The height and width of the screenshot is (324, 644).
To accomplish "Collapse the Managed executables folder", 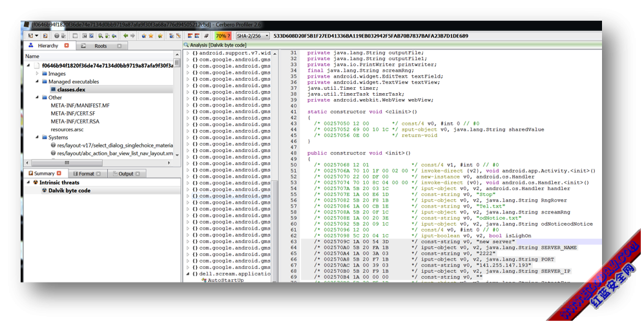I will point(37,81).
